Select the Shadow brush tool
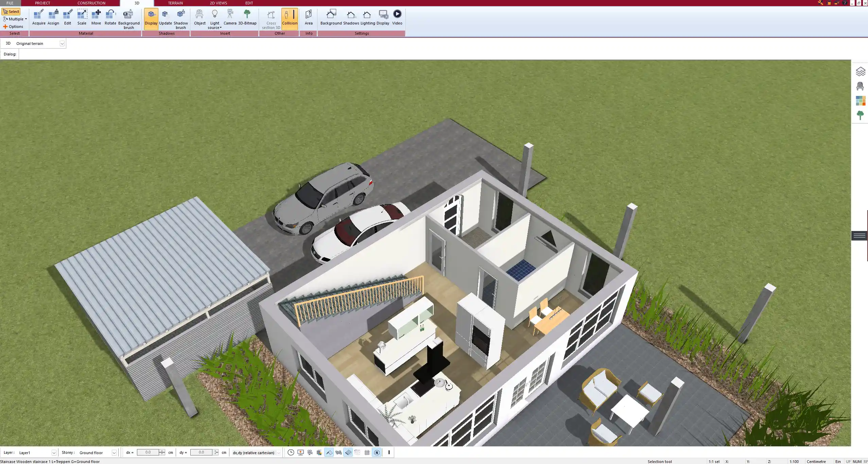The image size is (868, 464). coord(181,19)
